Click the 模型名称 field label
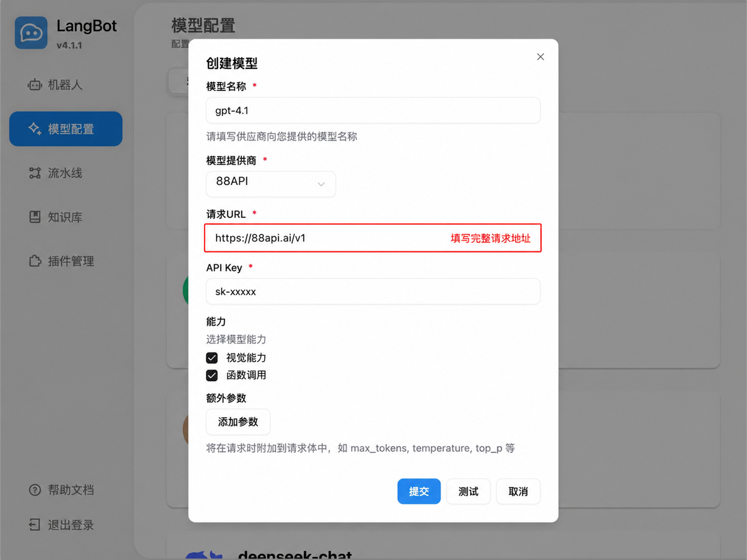This screenshot has height=560, width=747. point(226,86)
